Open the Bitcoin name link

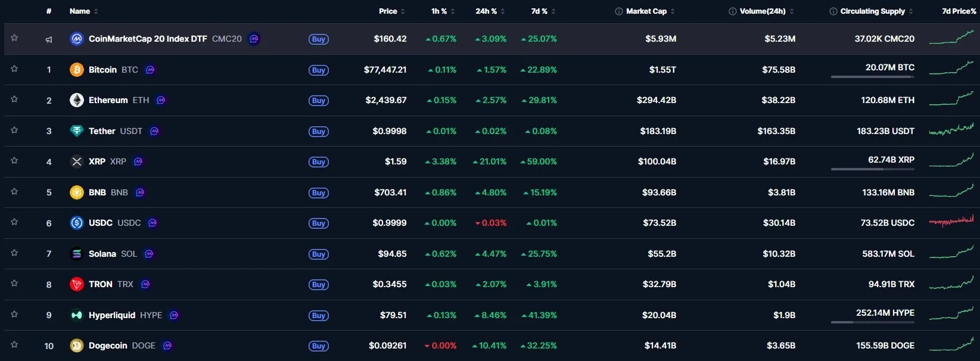pos(102,70)
